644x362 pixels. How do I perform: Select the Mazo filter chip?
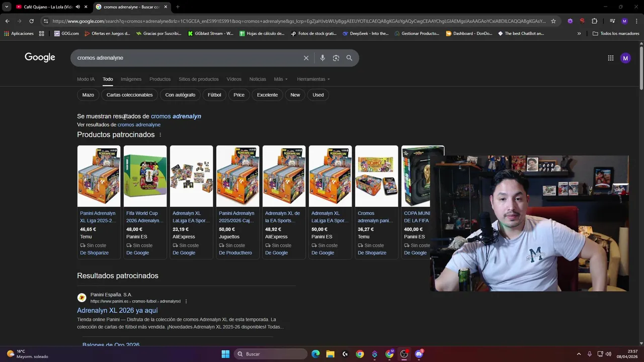pyautogui.click(x=88, y=95)
